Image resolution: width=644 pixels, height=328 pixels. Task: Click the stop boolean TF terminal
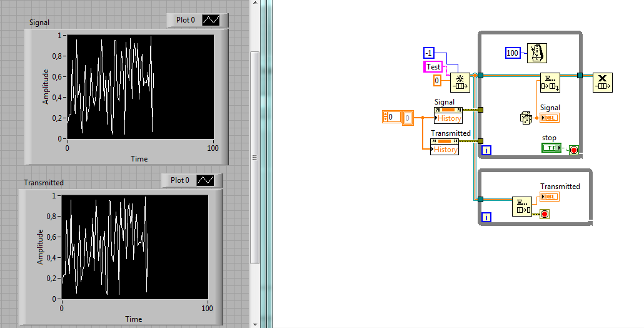tap(551, 148)
